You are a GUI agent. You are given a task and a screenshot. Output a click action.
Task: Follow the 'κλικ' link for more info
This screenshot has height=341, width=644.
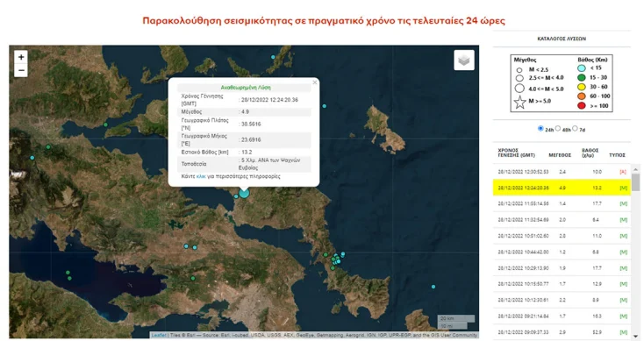click(201, 176)
